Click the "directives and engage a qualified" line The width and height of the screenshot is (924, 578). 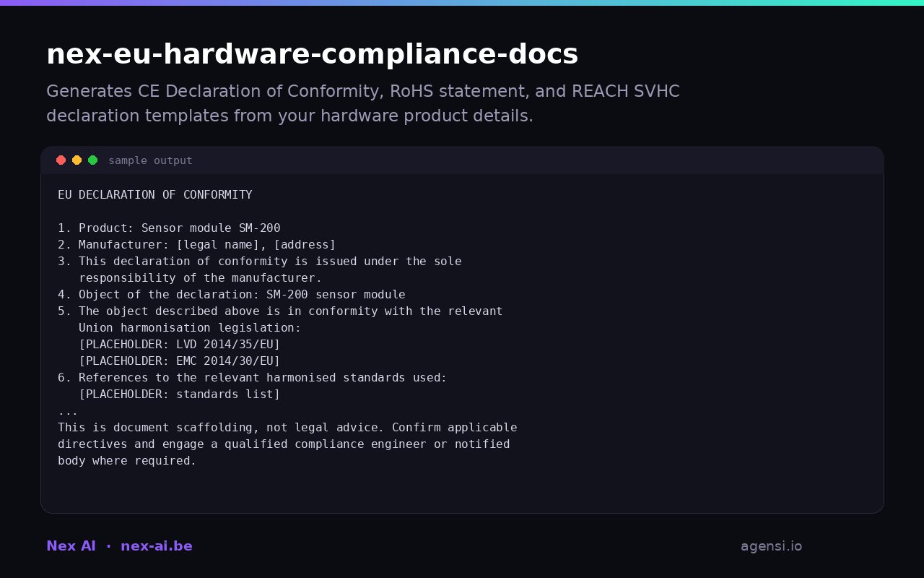click(284, 444)
